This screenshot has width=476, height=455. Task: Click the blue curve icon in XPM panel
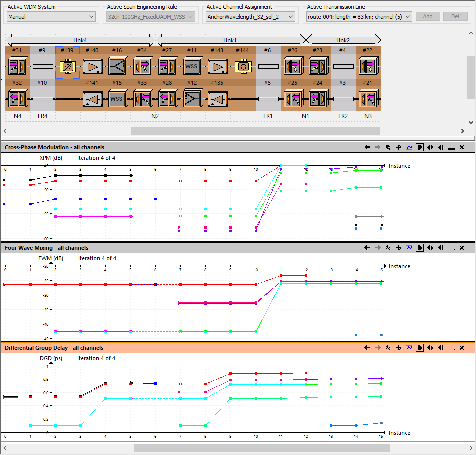click(409, 147)
